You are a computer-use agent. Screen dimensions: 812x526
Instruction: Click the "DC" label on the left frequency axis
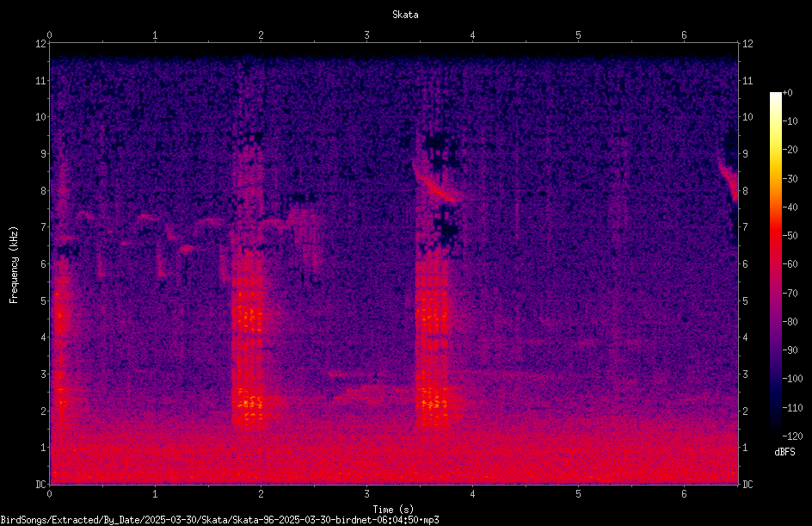pos(40,485)
